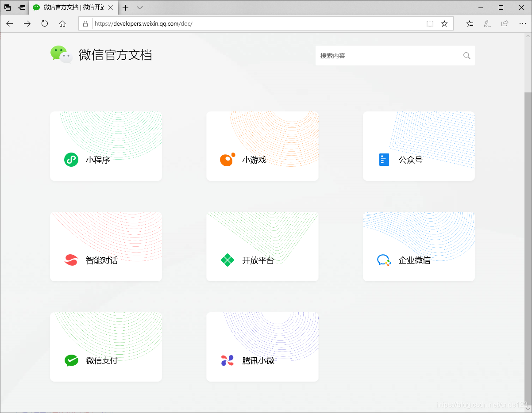
Task: Click the browser home icon
Action: click(62, 24)
